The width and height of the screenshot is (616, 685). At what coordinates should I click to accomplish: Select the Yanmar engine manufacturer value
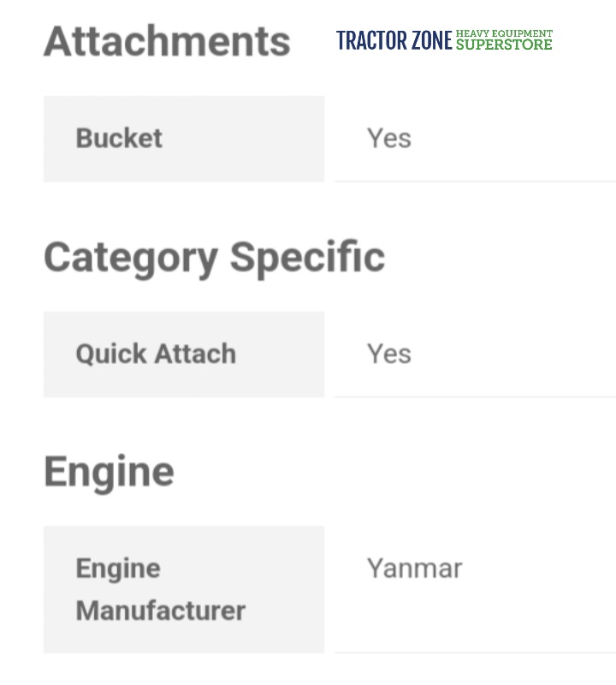pyautogui.click(x=414, y=569)
